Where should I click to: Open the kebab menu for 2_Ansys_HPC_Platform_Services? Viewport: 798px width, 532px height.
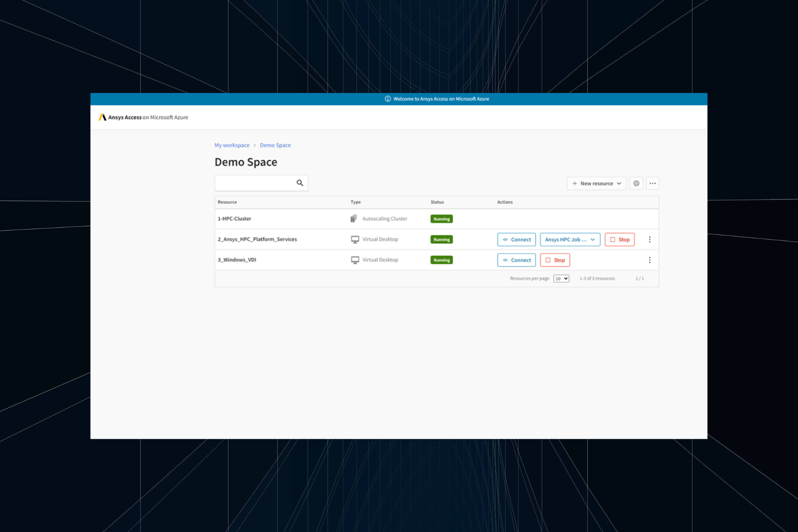click(x=650, y=239)
